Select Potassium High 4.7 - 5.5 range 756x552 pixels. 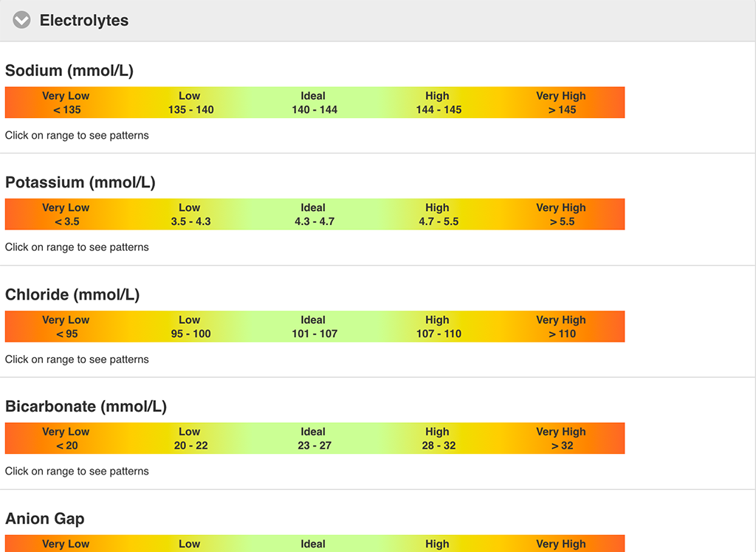(439, 215)
